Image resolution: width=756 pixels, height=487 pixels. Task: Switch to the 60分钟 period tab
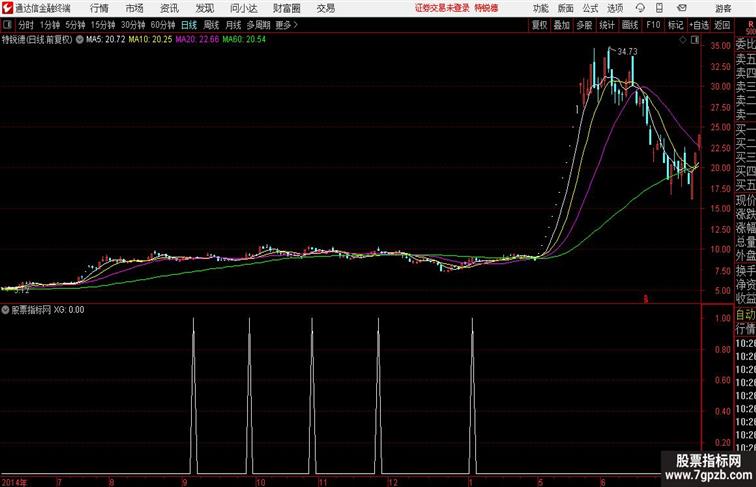(163, 25)
